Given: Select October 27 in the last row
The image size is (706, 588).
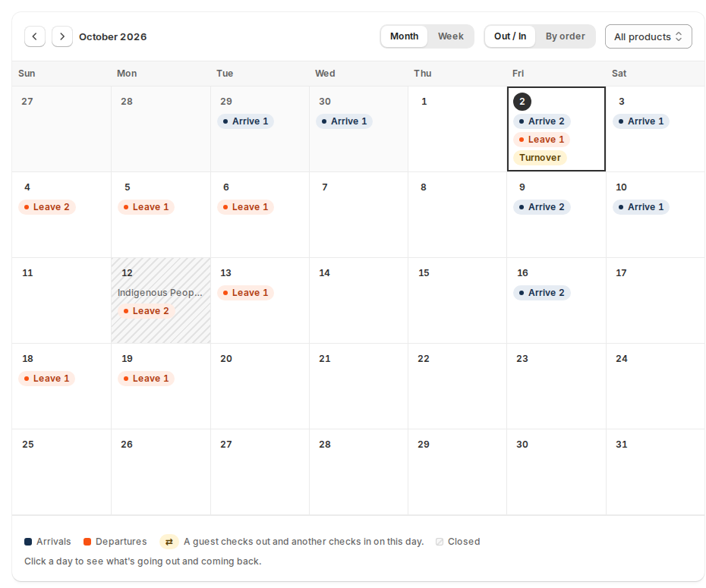Looking at the screenshot, I should coord(260,472).
